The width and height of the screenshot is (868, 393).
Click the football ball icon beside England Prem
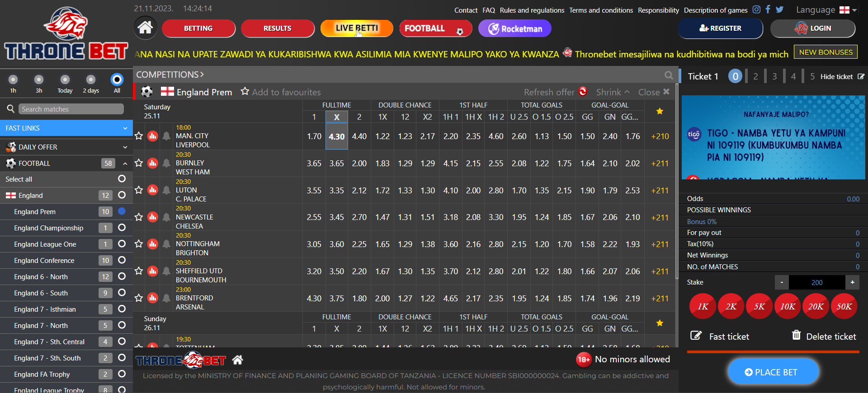147,92
